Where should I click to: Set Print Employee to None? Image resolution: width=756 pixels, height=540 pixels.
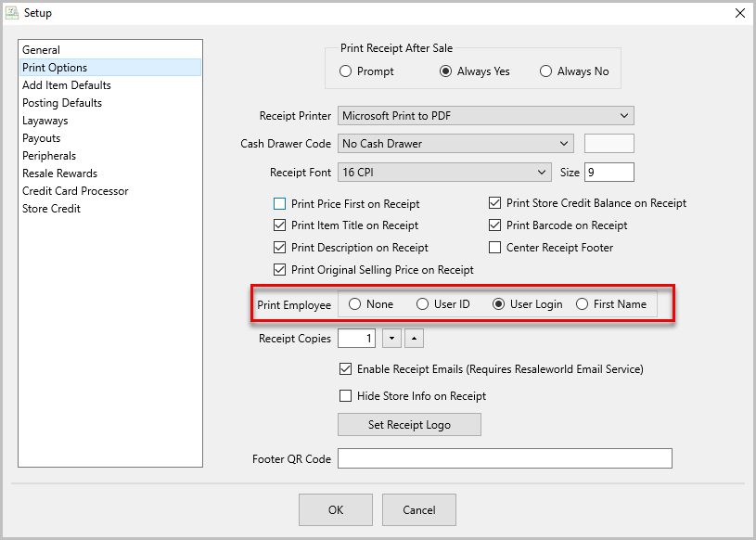coord(355,304)
